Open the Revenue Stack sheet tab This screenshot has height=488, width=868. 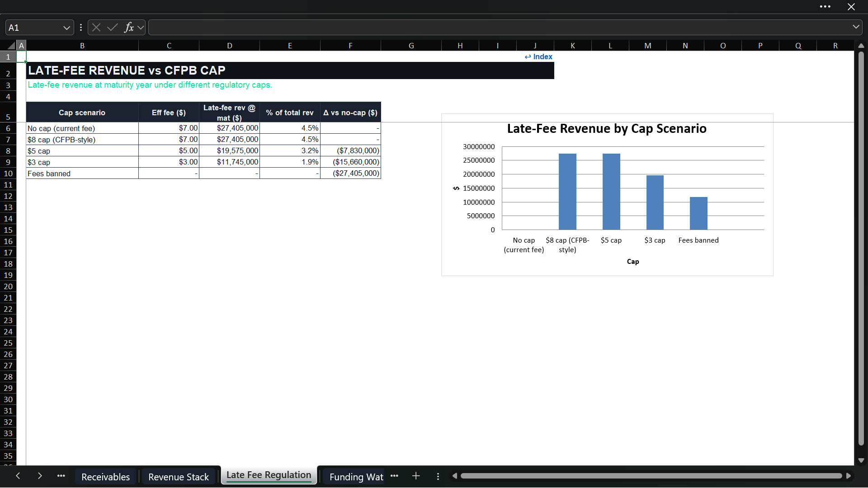coord(179,477)
